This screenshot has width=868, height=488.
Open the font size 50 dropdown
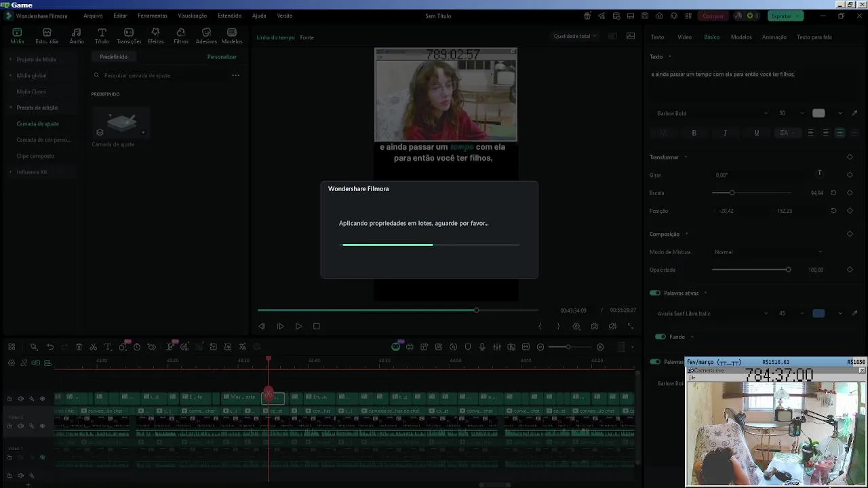791,113
